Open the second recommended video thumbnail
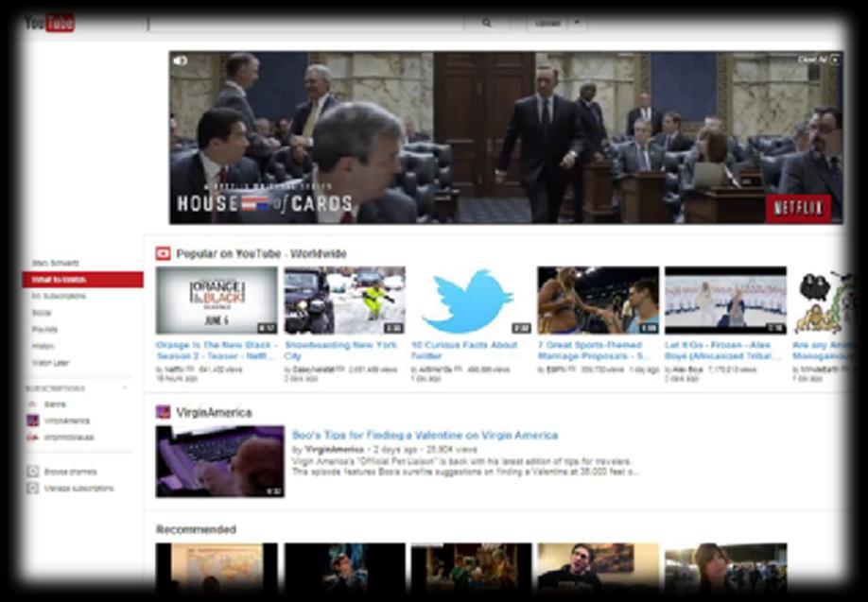Image resolution: width=868 pixels, height=602 pixels. tap(345, 568)
